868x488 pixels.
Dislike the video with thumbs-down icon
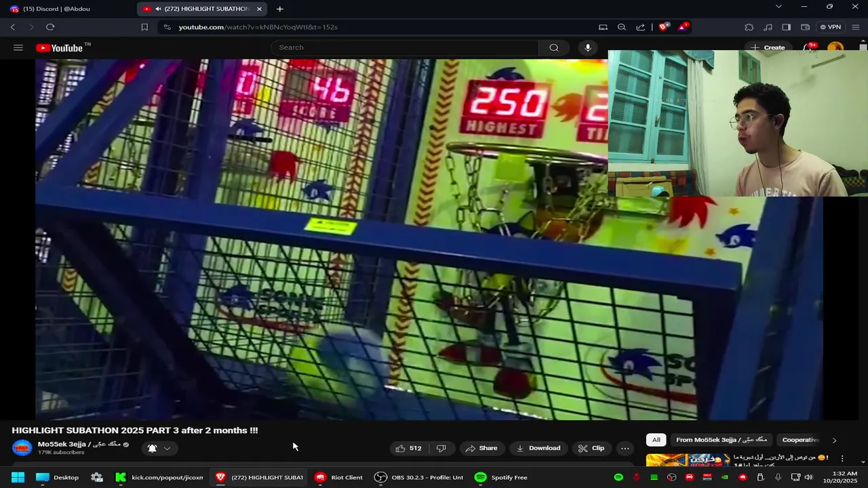pyautogui.click(x=441, y=448)
